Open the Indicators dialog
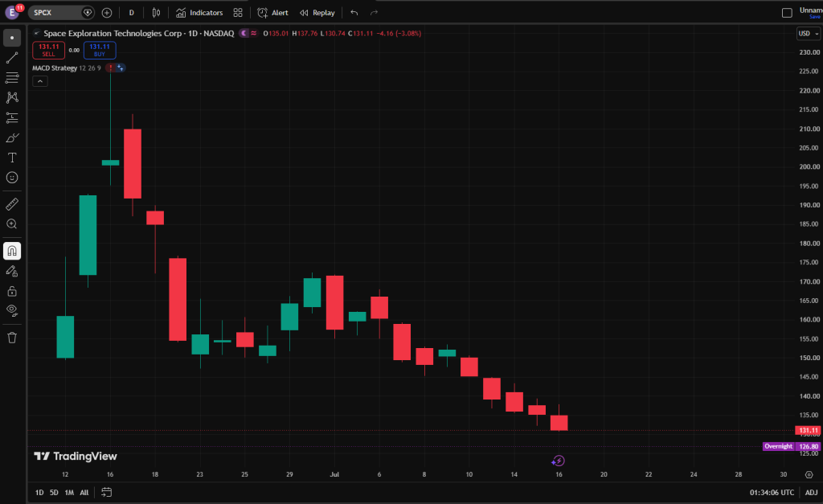The image size is (823, 504). coord(199,13)
